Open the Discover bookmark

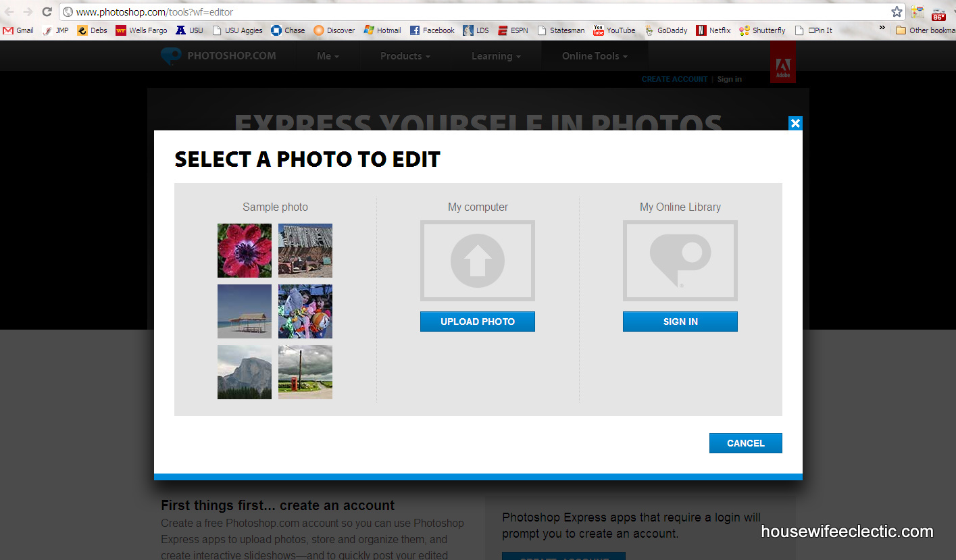pos(334,30)
